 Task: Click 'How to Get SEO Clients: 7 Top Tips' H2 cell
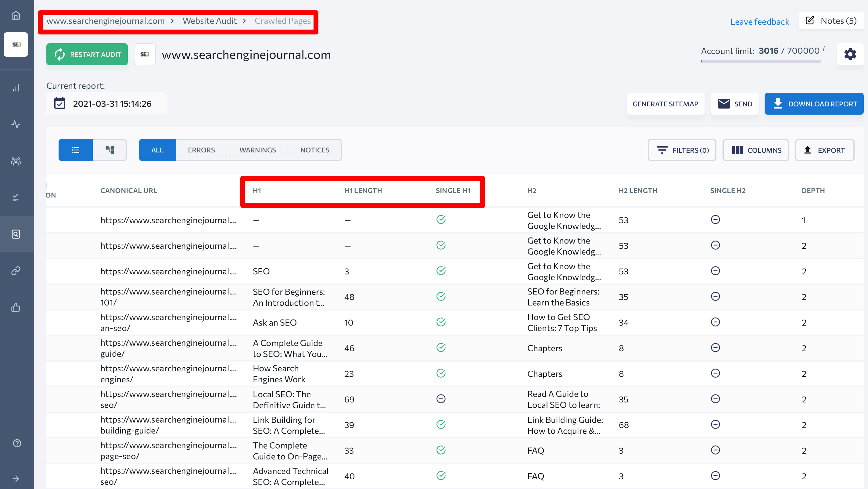pyautogui.click(x=562, y=323)
